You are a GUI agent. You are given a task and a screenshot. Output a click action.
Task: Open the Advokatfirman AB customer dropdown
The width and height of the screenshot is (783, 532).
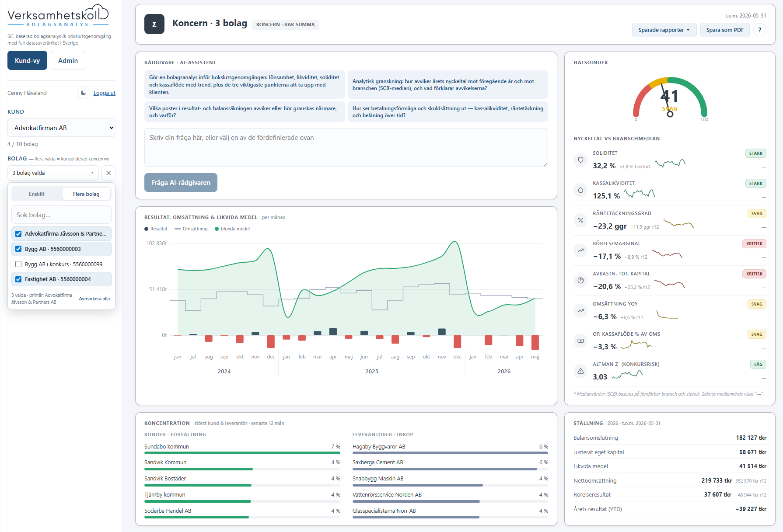[x=61, y=128]
